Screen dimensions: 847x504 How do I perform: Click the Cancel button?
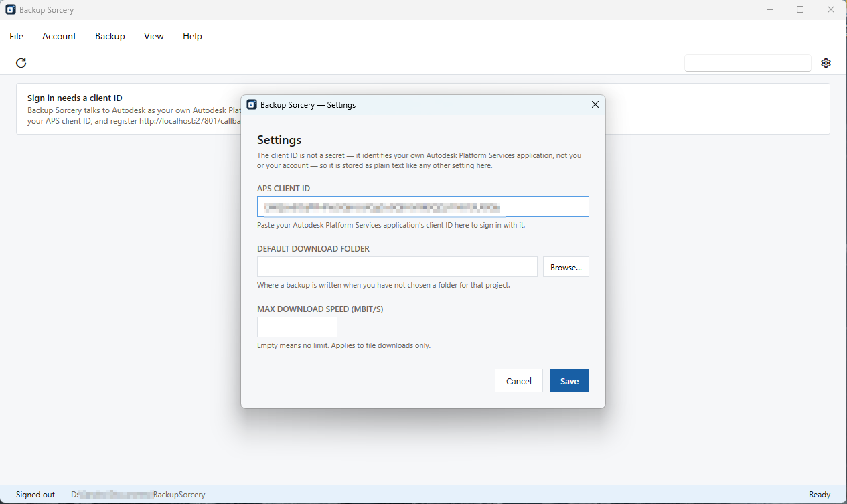519,381
